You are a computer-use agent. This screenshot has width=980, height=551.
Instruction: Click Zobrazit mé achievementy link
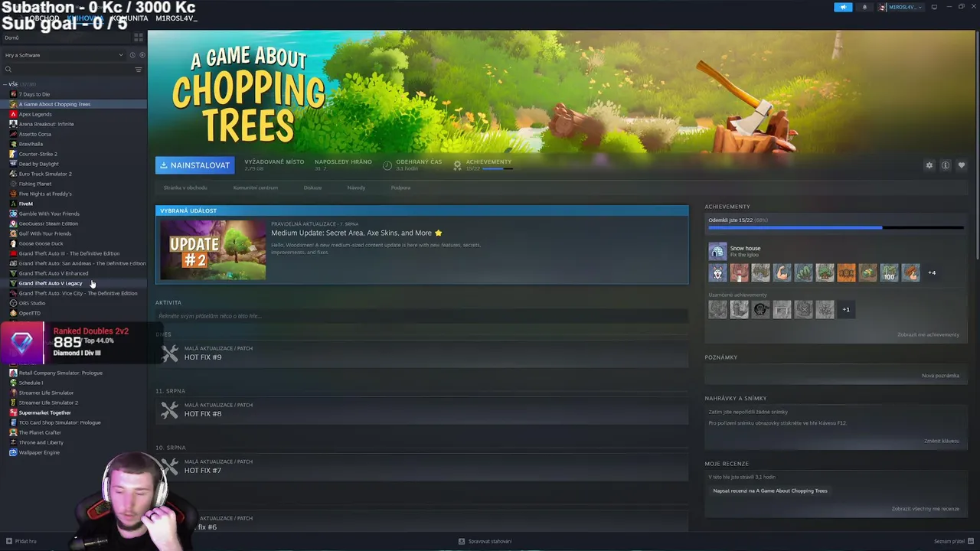point(928,334)
